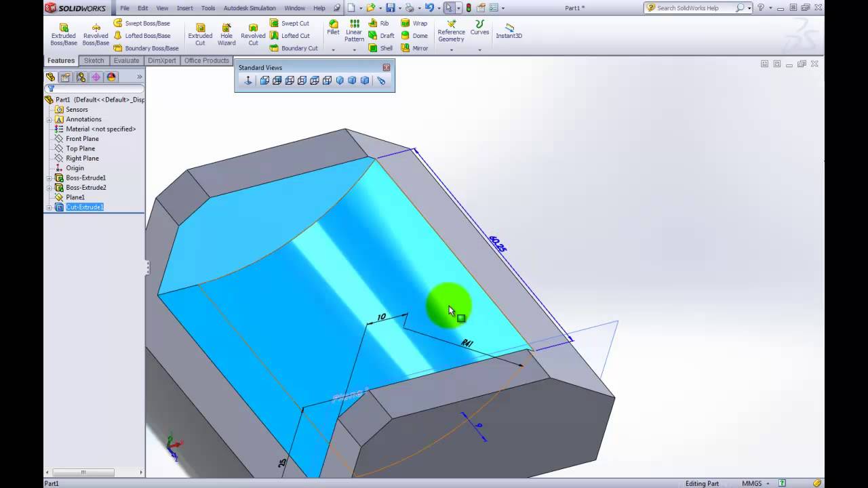Open the Linear Pattern dropdown arrow
868x488 pixels.
pos(354,49)
